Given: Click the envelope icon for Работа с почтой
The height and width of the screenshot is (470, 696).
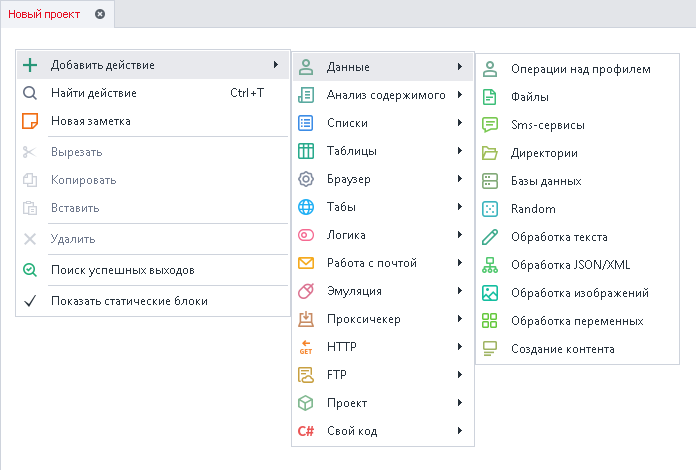Looking at the screenshot, I should pyautogui.click(x=306, y=263).
